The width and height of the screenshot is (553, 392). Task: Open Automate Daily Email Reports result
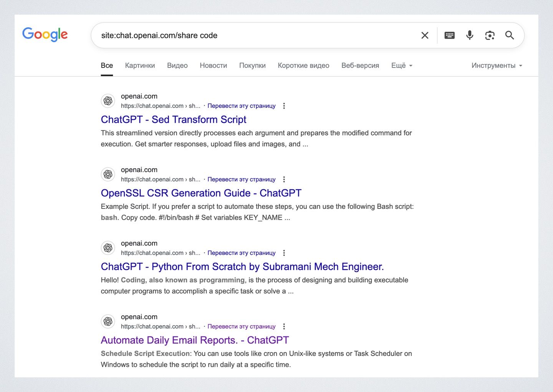[x=195, y=340]
